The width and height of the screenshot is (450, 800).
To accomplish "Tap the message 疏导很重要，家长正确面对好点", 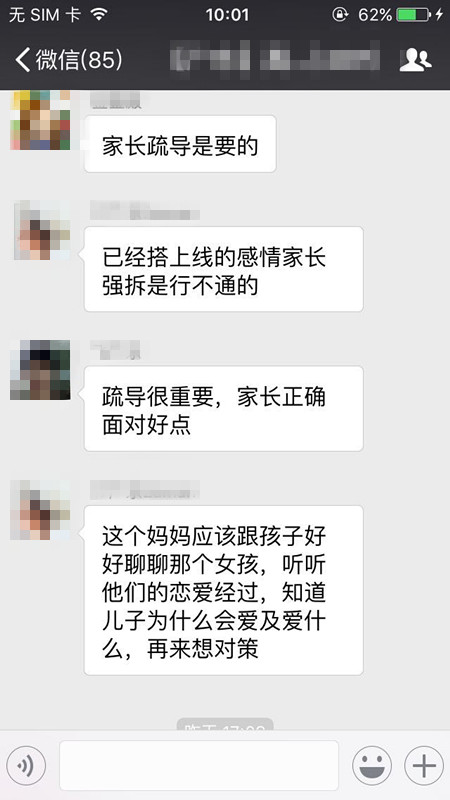I will click(223, 409).
